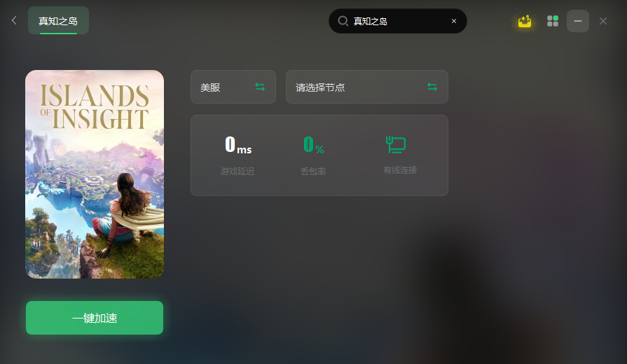This screenshot has width=627, height=364.
Task: Click the 游戏延迟 label
Action: [237, 171]
